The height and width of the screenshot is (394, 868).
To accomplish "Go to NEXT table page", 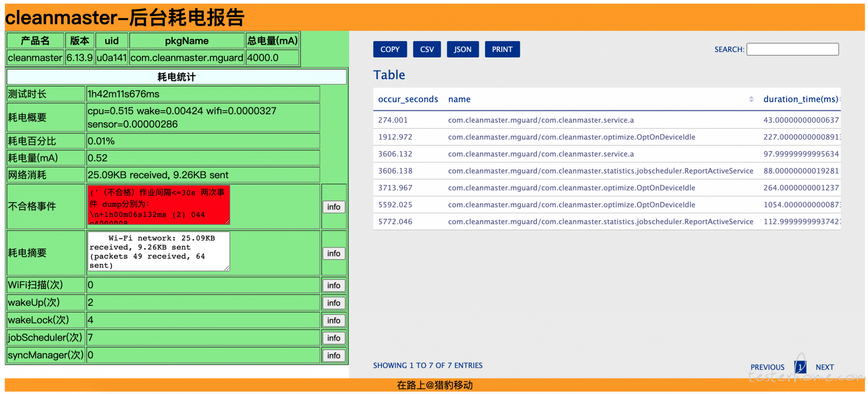I will click(825, 367).
